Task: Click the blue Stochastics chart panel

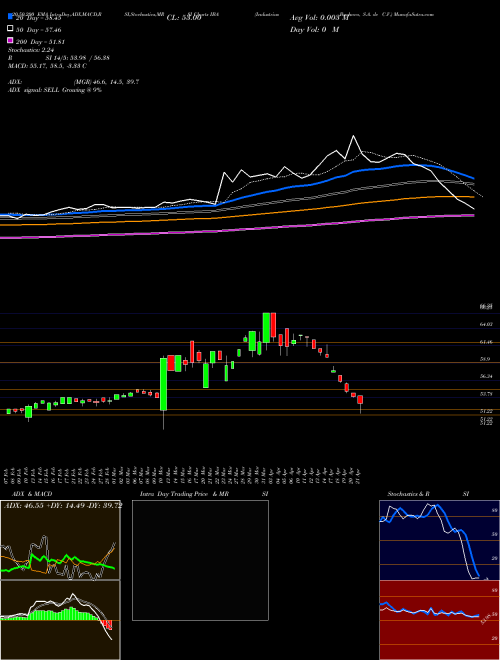Action: pyautogui.click(x=439, y=540)
